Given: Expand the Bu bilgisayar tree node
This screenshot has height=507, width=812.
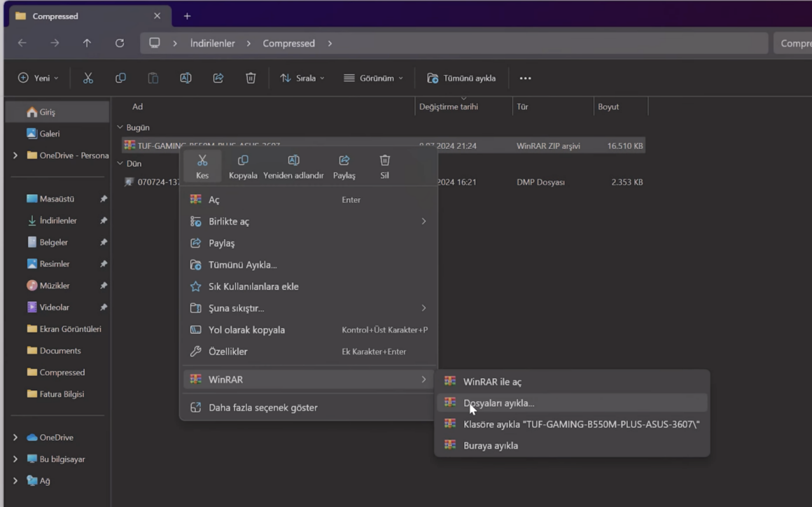Looking at the screenshot, I should [x=15, y=459].
